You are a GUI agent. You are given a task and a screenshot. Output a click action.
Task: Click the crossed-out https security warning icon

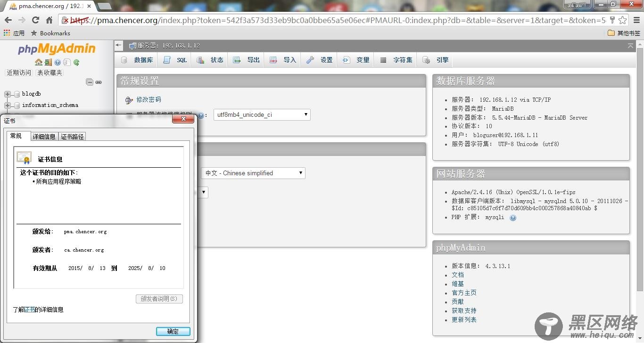pos(66,20)
